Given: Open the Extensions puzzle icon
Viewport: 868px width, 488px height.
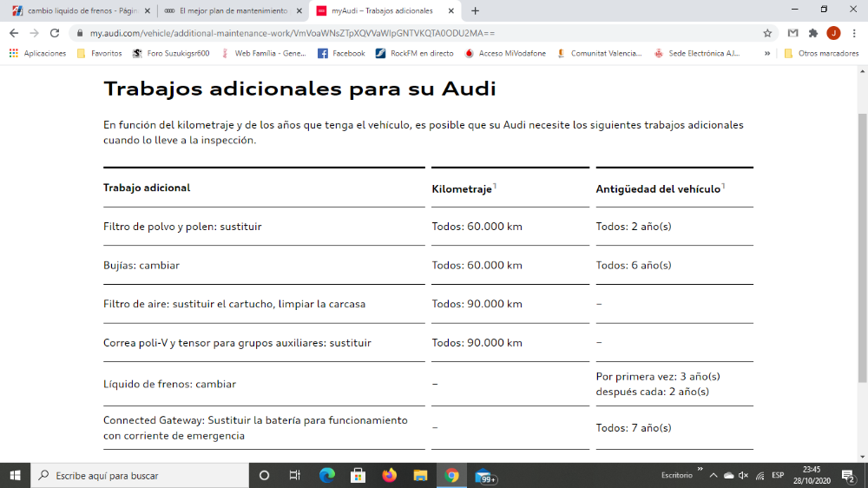Looking at the screenshot, I should tap(813, 33).
